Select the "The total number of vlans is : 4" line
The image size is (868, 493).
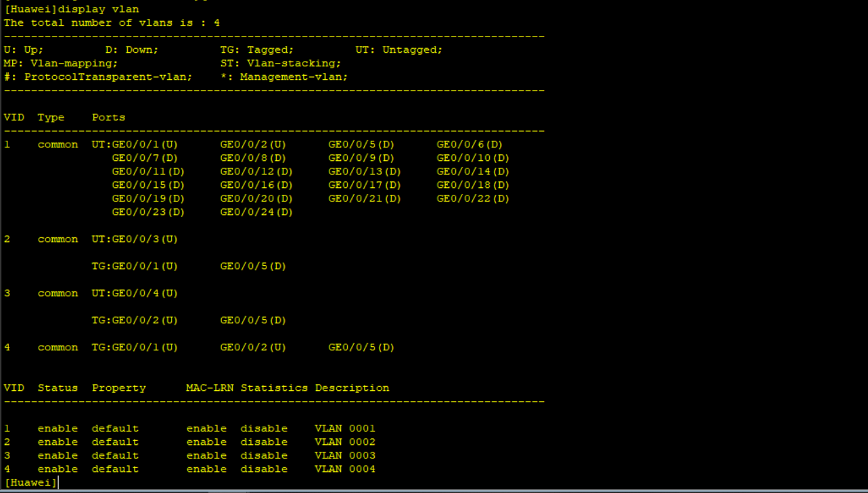112,22
